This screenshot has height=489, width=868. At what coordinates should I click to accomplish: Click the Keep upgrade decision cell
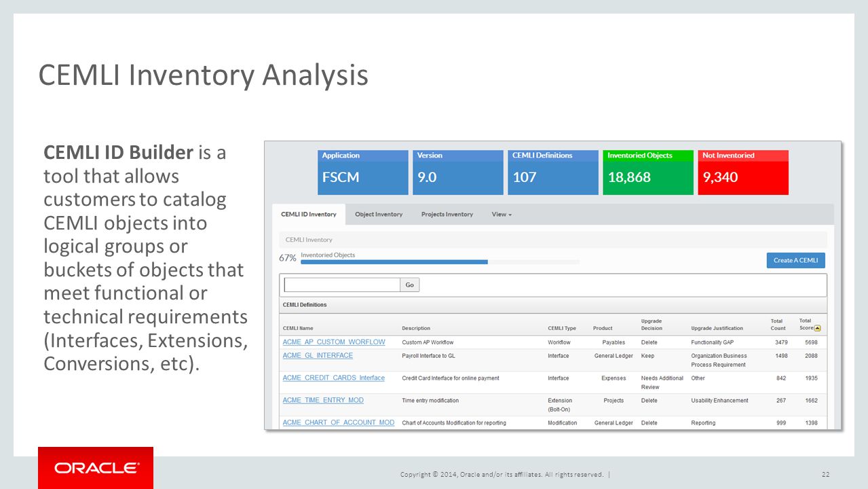coord(647,356)
